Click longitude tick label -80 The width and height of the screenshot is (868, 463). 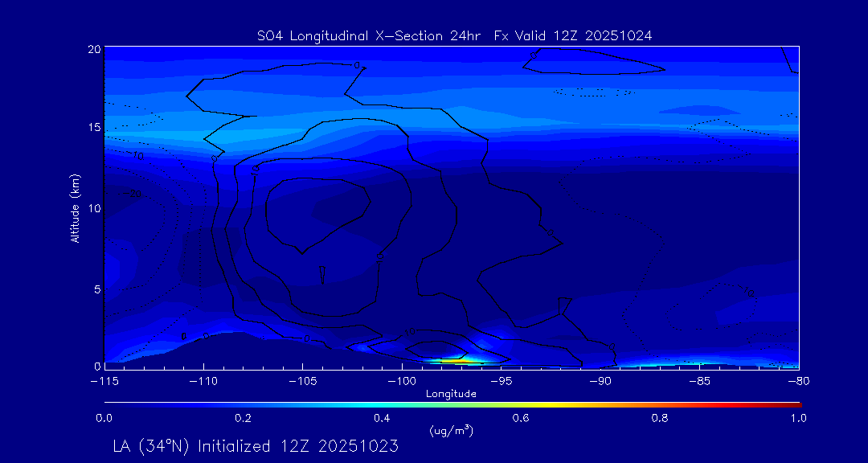pos(799,382)
